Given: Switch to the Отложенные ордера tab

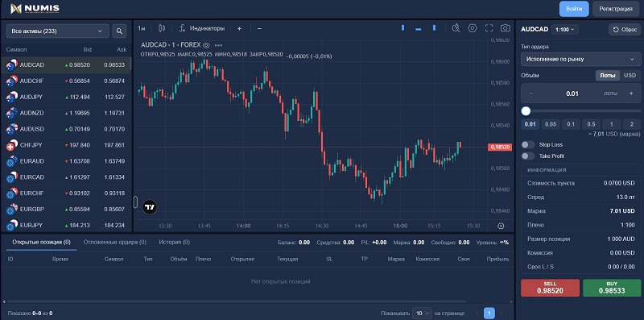Looking at the screenshot, I should tap(114, 243).
